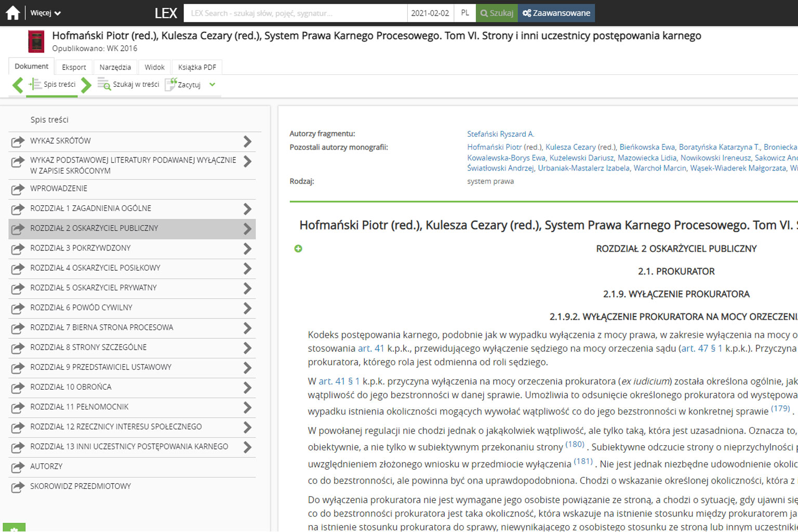Expand ROZDZIAŁ 3 POKRZYWDZONY chevron

[247, 249]
